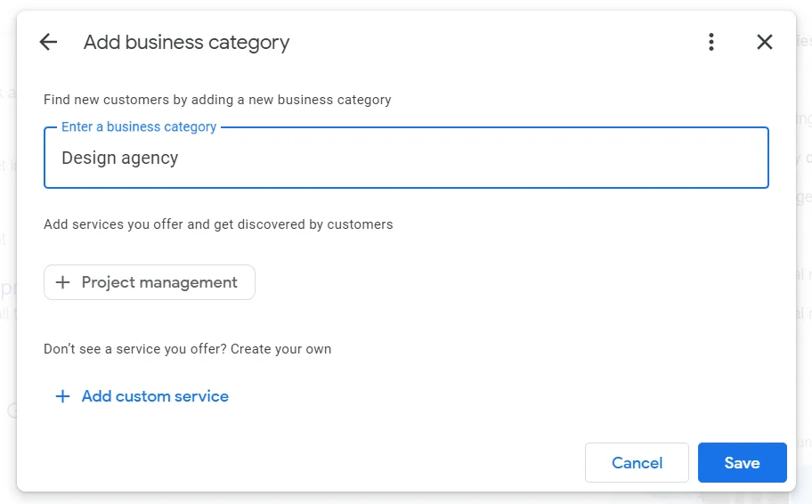Save the new business category
Screen dimensions: 812x504
click(742, 462)
